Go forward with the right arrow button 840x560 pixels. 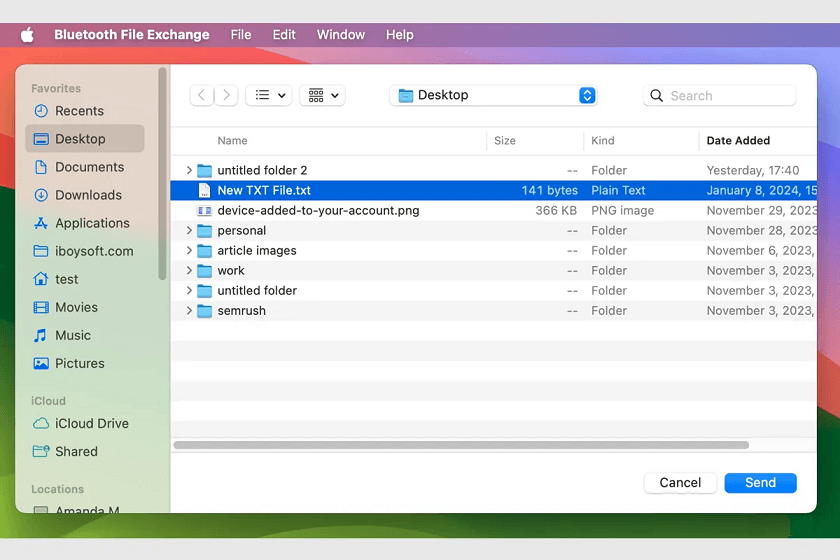point(226,95)
